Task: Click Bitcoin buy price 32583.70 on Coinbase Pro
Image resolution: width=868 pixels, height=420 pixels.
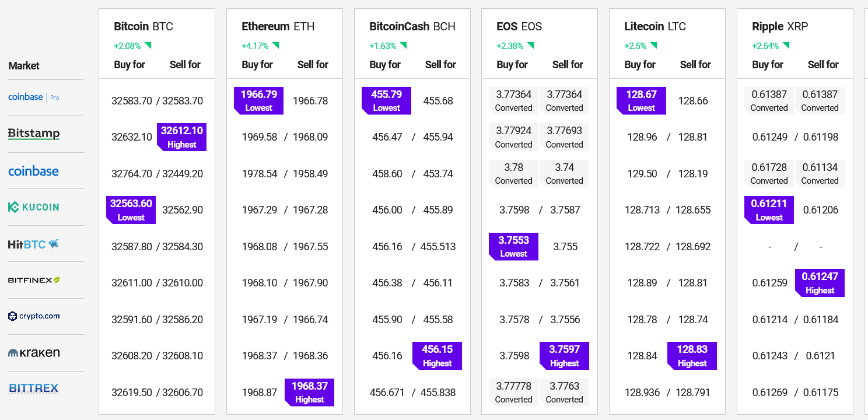Action: tap(132, 101)
